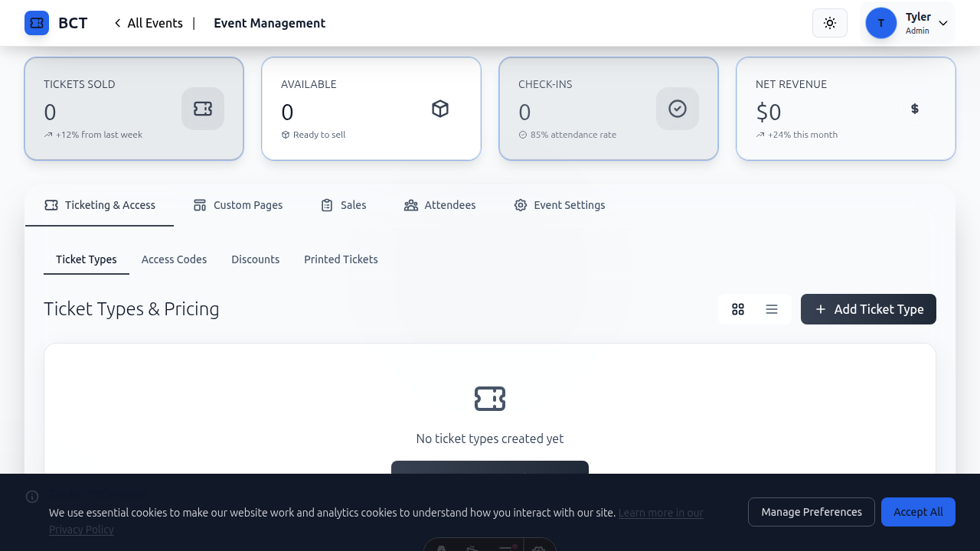
Task: Switch to the Sales tab
Action: tap(343, 205)
